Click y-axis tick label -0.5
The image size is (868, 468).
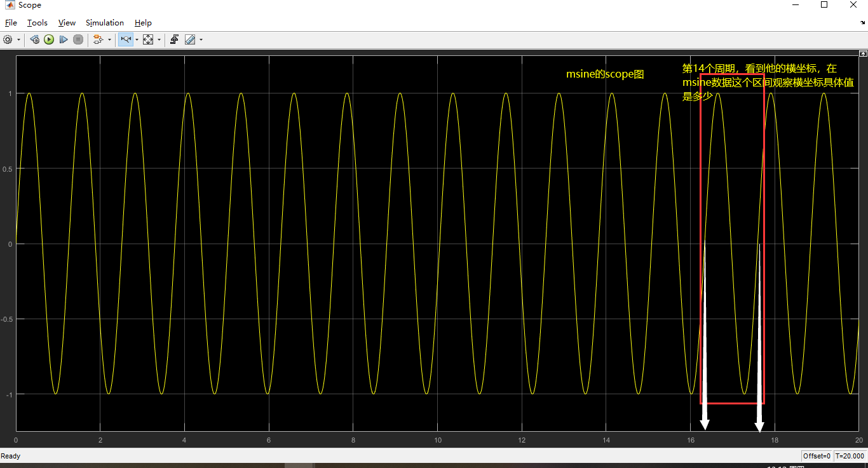6,319
